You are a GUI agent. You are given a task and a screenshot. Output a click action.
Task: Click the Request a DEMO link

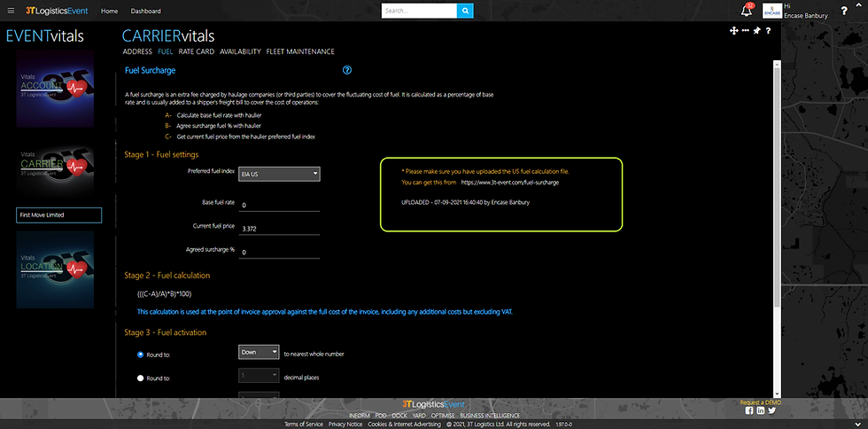pos(760,402)
